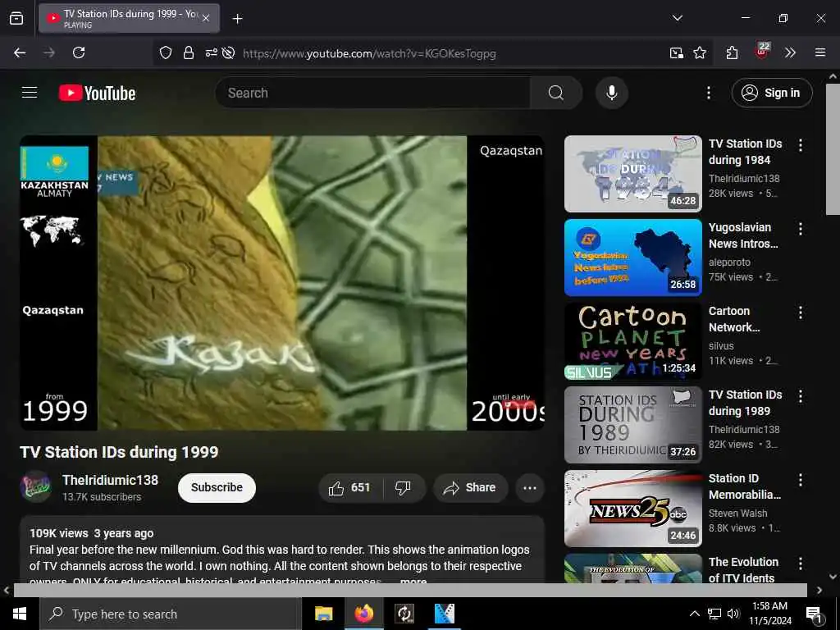Open the Yugoslavian News Intros thumbnail

633,258
